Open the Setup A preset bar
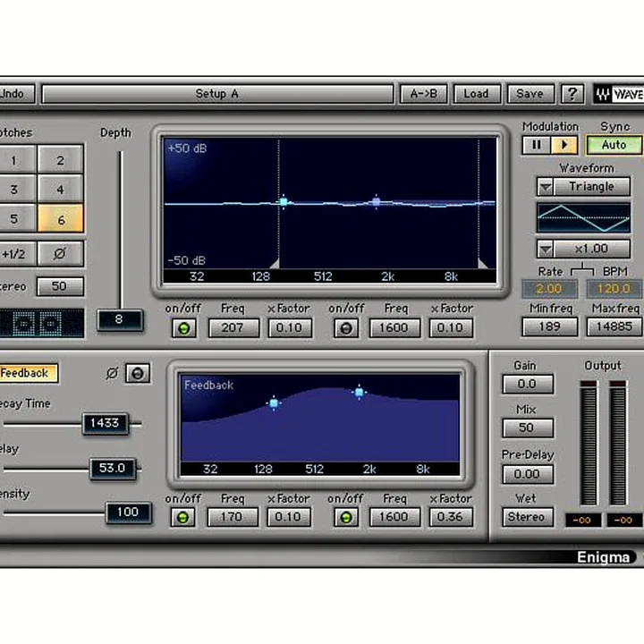Image resolution: width=644 pixels, height=644 pixels. coord(217,94)
